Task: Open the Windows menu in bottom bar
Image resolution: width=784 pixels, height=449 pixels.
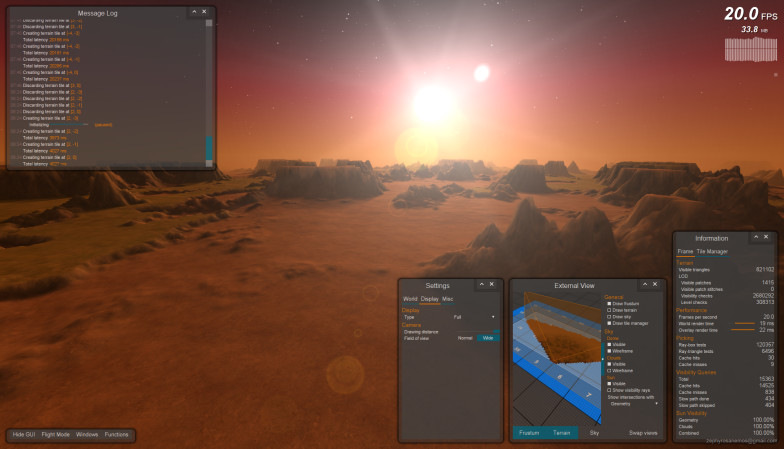Action: (x=87, y=435)
